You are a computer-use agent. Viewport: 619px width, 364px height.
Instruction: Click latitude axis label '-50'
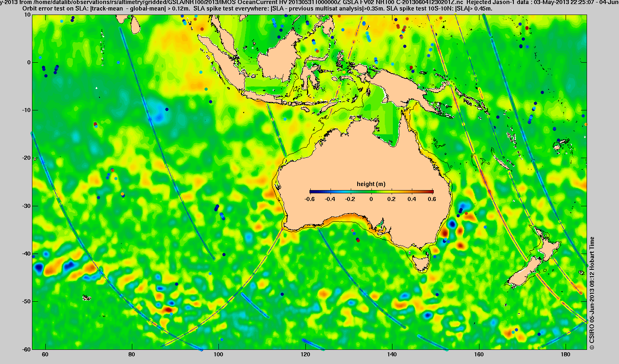[26, 301]
